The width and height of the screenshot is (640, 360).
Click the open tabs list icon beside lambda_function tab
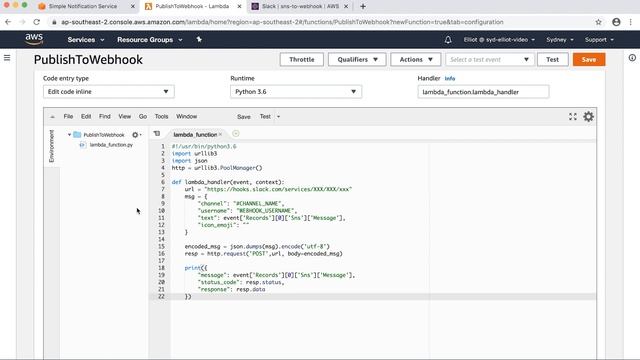(x=157, y=134)
